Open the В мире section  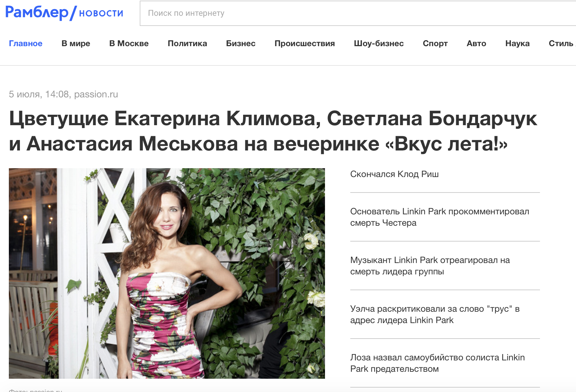76,43
